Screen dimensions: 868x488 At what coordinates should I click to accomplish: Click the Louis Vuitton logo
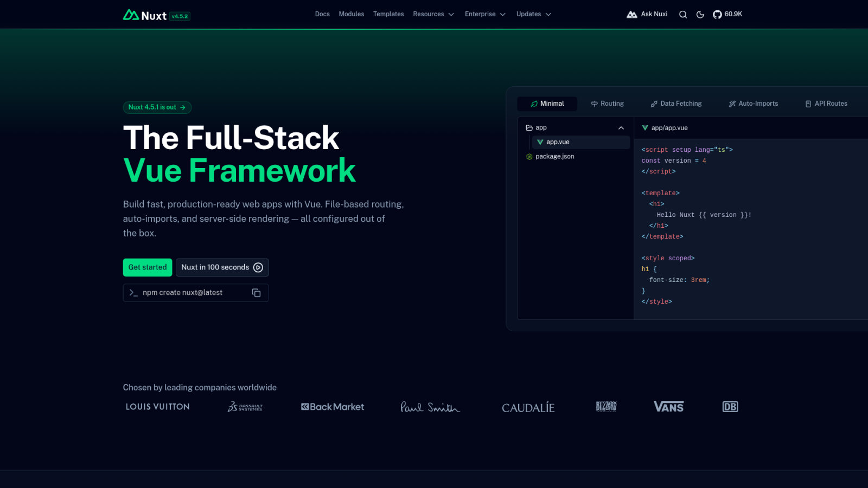point(158,407)
